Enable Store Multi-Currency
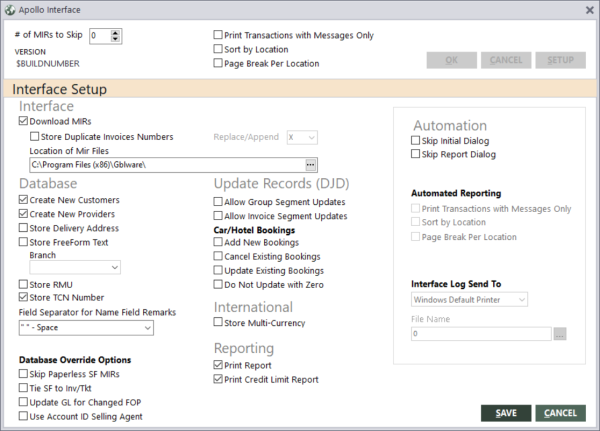Image resolution: width=600 pixels, height=431 pixels. pos(218,322)
